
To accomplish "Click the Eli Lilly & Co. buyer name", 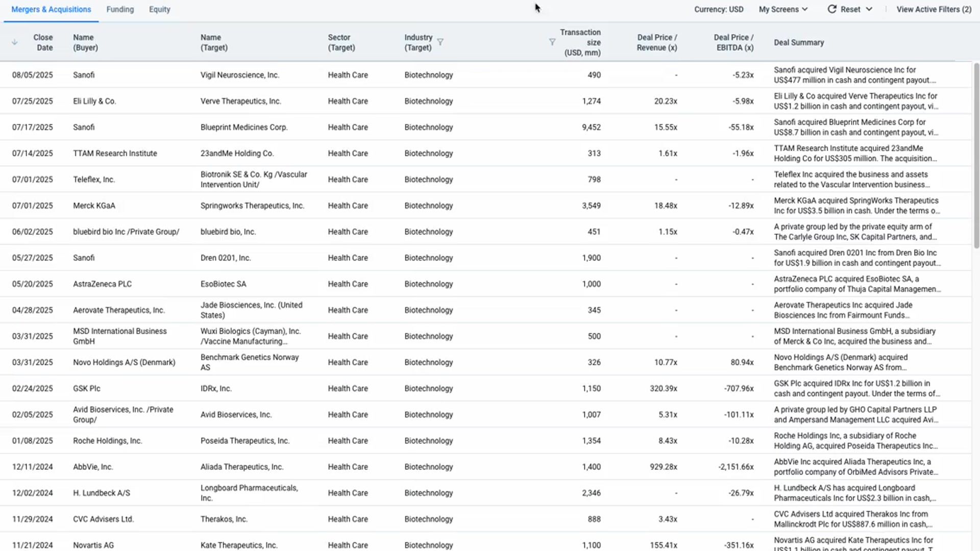I will [x=94, y=101].
